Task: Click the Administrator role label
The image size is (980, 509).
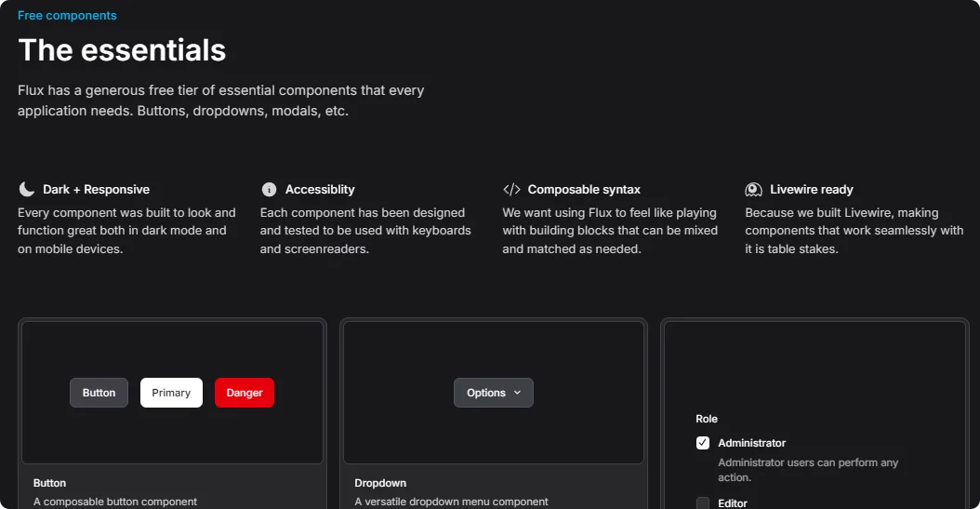Action: (x=751, y=443)
